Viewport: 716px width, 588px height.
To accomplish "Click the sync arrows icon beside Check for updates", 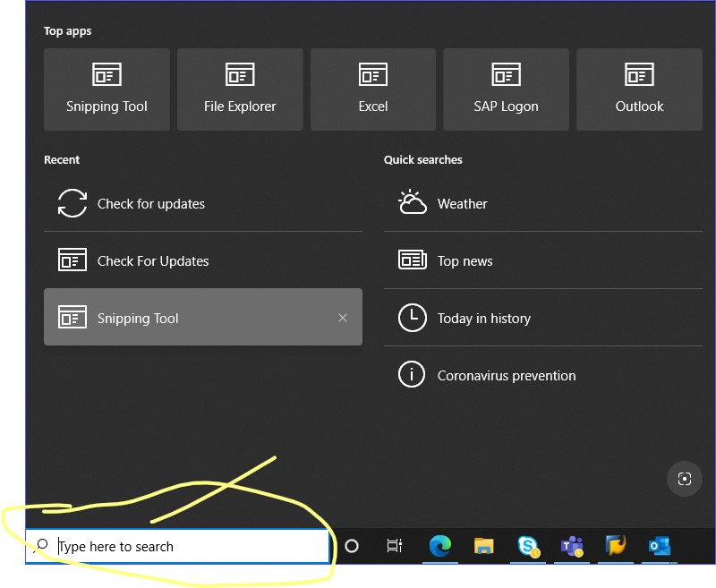I will click(72, 203).
